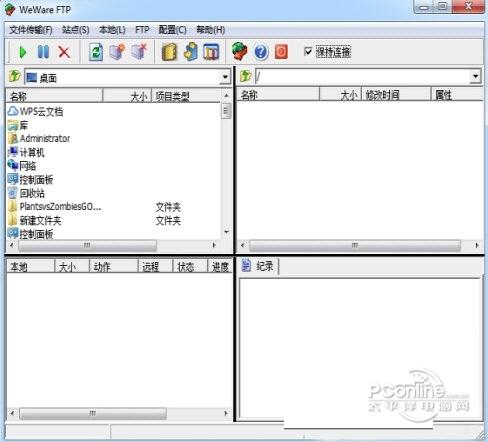Click the new folder cube icon

tap(117, 52)
